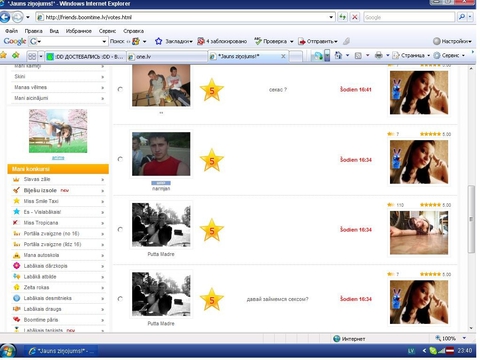
Task: Click the Print icon in toolbar
Action: pos(379,55)
